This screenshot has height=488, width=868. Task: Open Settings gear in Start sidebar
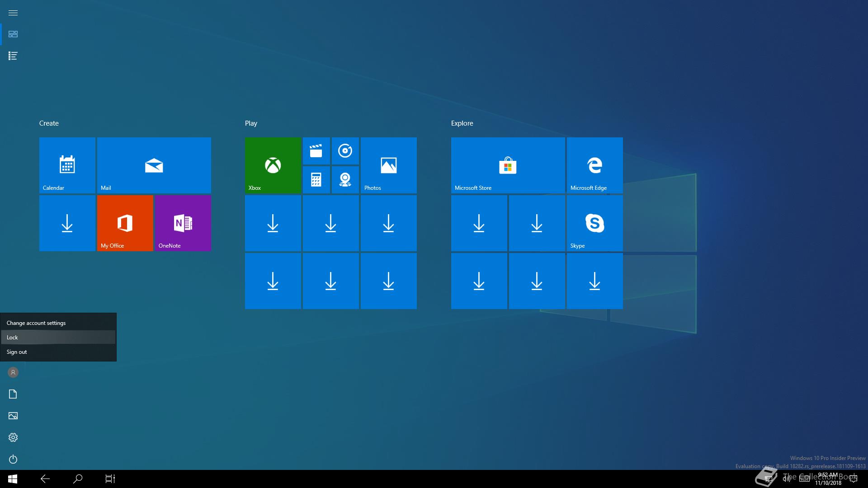(x=13, y=437)
